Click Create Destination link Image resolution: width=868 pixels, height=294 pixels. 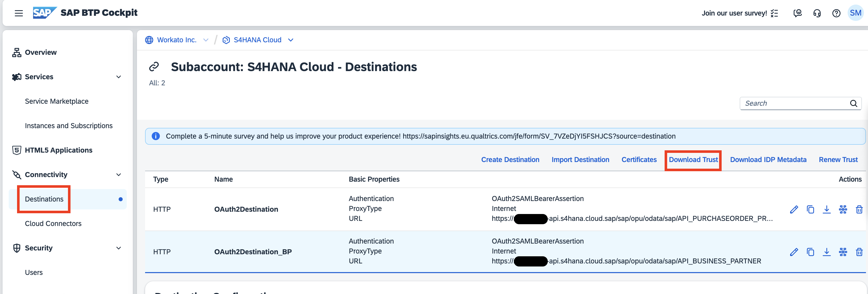pyautogui.click(x=510, y=160)
